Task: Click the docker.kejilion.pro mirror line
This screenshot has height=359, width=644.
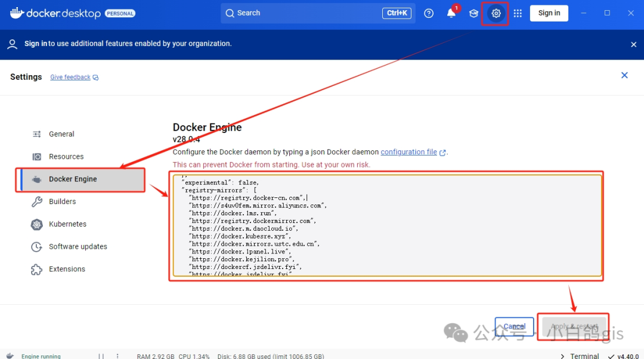Action: [x=241, y=259]
